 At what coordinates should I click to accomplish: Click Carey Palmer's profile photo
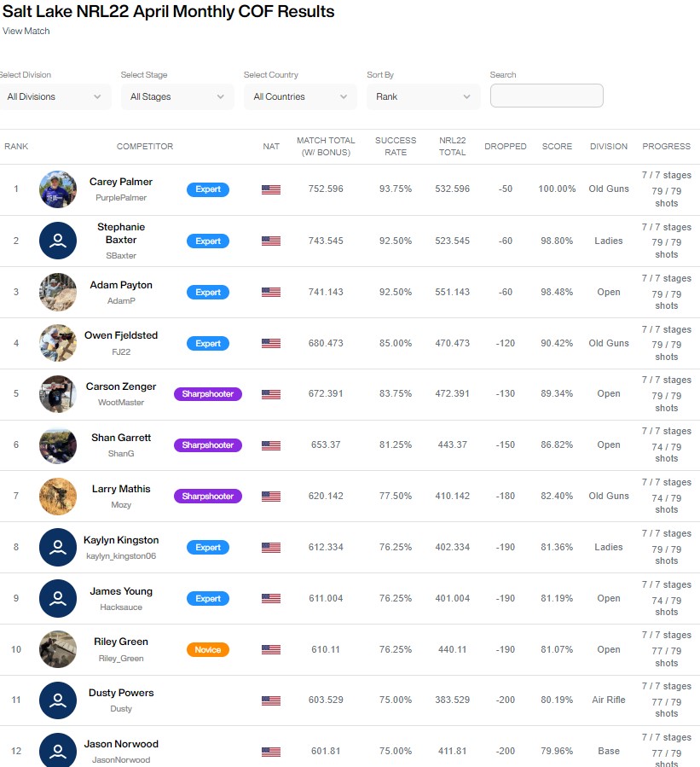click(x=58, y=189)
